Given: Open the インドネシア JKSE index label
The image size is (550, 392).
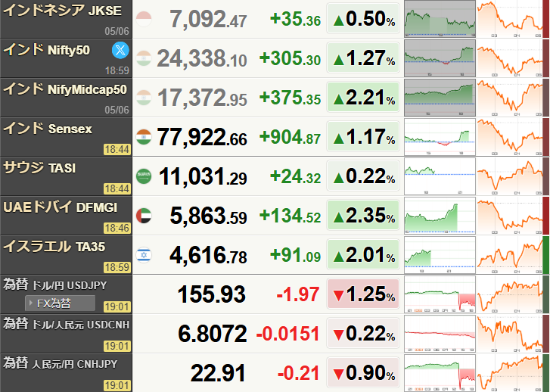Looking at the screenshot, I should (x=63, y=11).
